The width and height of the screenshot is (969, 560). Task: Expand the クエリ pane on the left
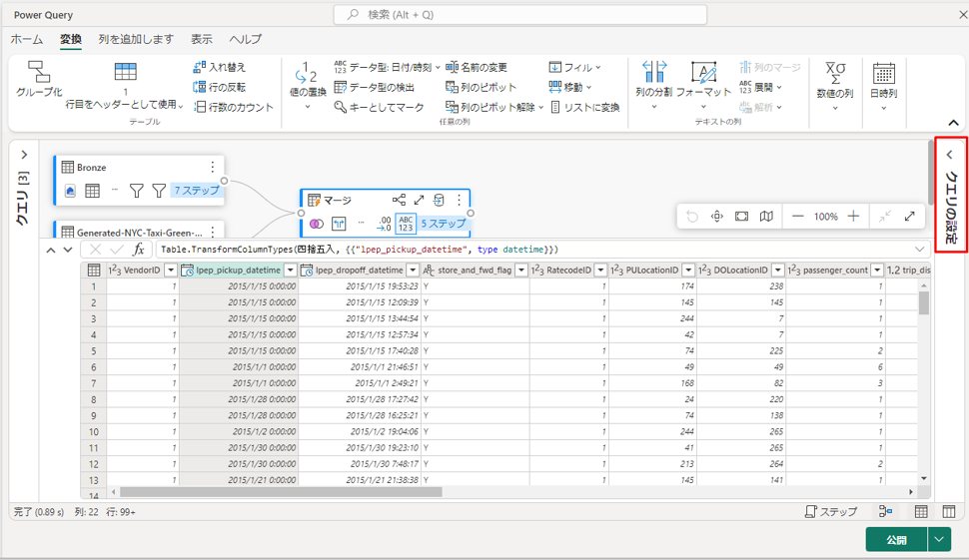tap(24, 156)
